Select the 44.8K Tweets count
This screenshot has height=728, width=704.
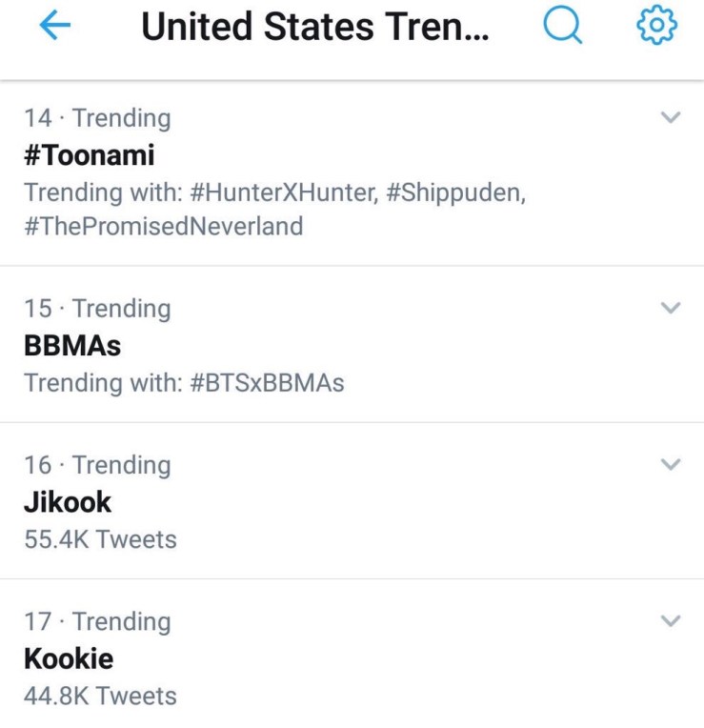[100, 696]
